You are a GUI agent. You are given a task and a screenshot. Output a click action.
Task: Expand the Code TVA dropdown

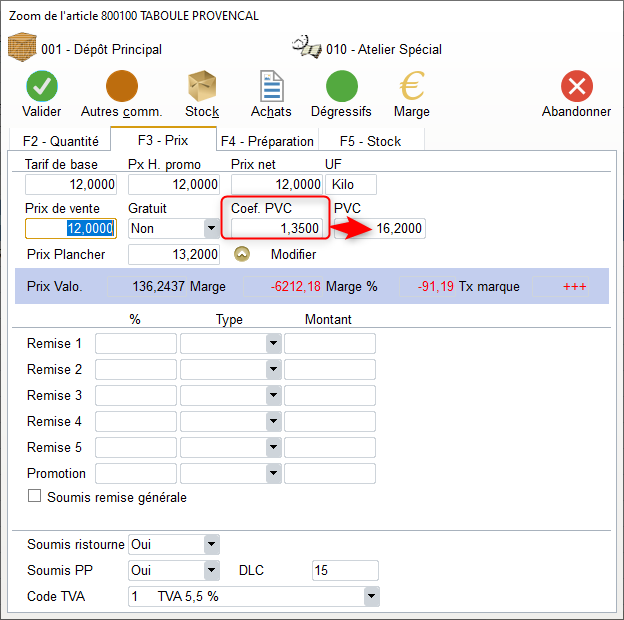click(371, 597)
